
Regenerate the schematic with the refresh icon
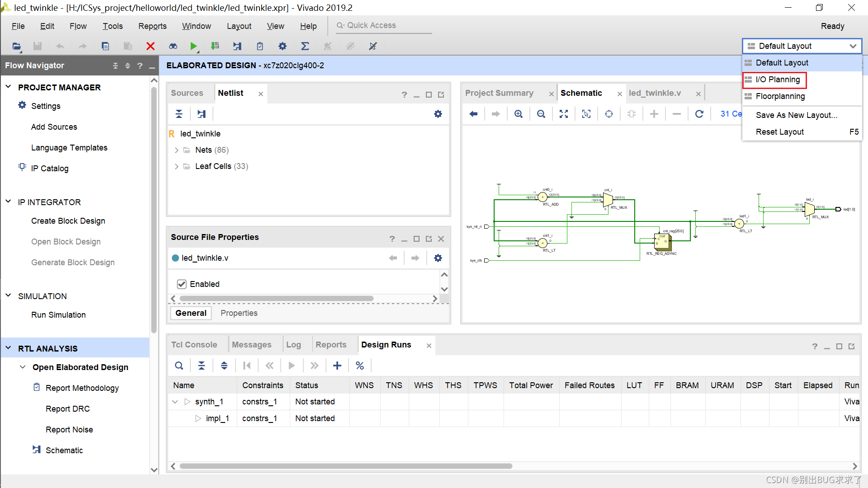click(699, 114)
